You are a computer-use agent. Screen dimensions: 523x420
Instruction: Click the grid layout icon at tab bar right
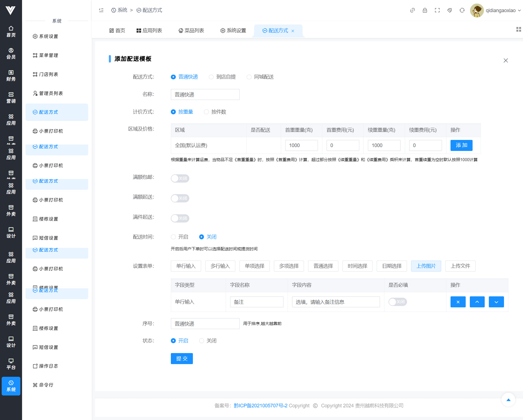[x=518, y=29]
